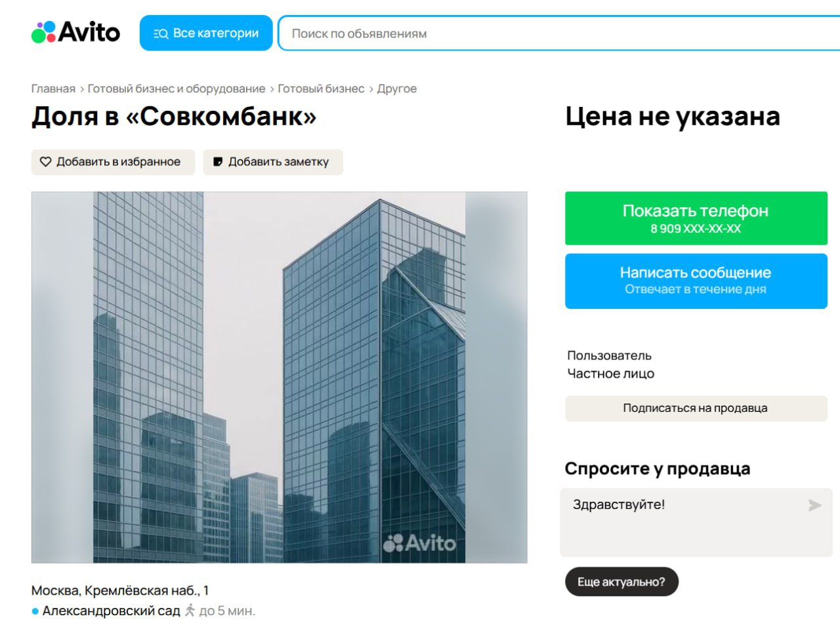Click the Спросите у продавца heading

(658, 469)
